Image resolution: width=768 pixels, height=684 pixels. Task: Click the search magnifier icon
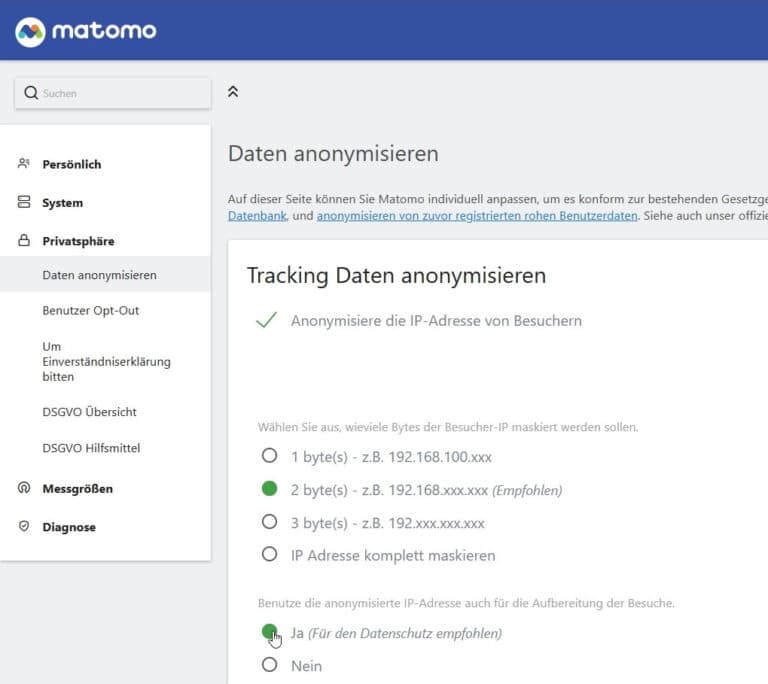point(31,93)
